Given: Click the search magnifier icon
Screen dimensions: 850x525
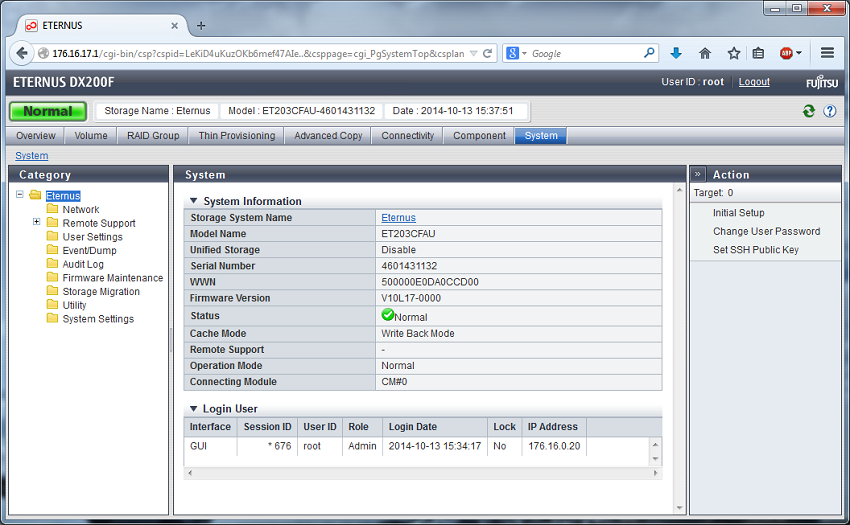Looking at the screenshot, I should click(649, 53).
